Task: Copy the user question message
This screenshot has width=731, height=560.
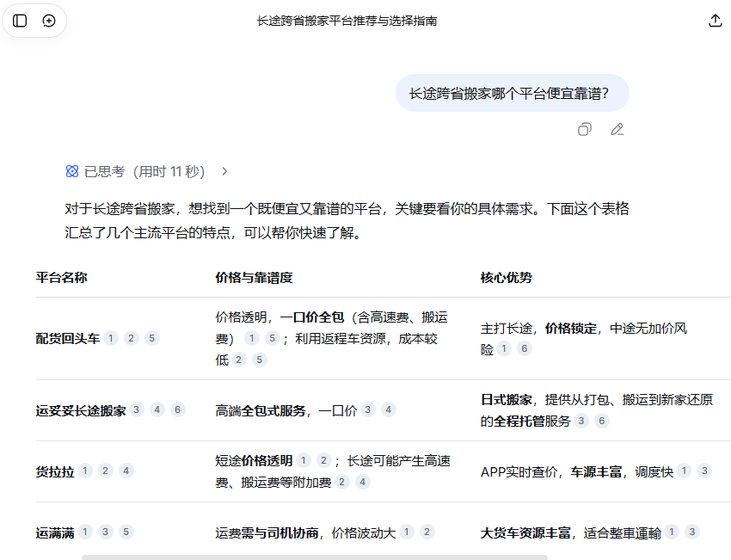Action: click(x=585, y=129)
